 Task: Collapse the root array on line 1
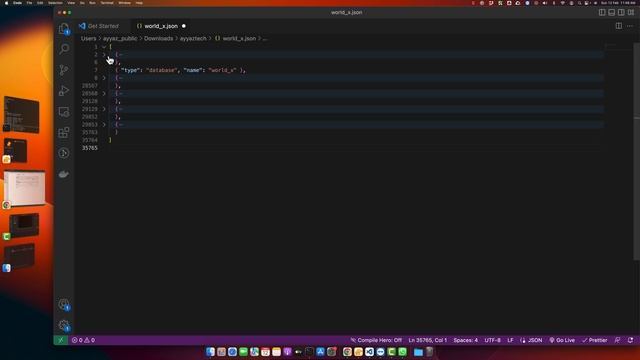click(x=104, y=47)
